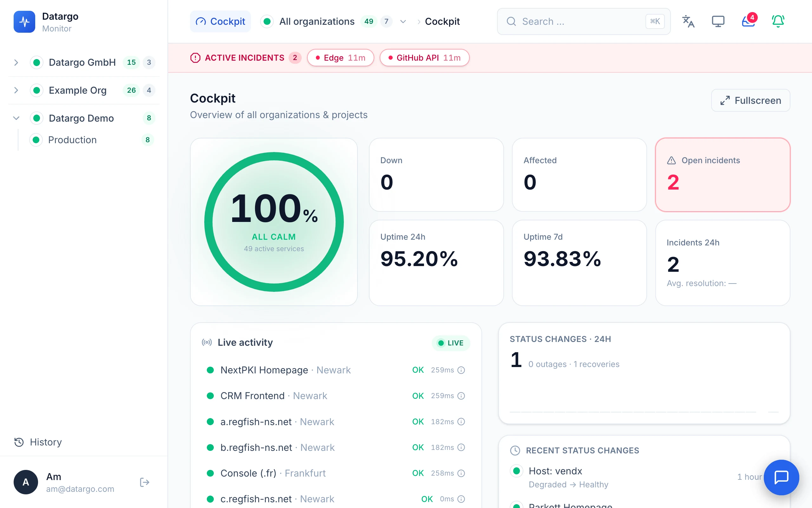
Task: Click info icon on Console (.fr) row
Action: click(x=462, y=473)
